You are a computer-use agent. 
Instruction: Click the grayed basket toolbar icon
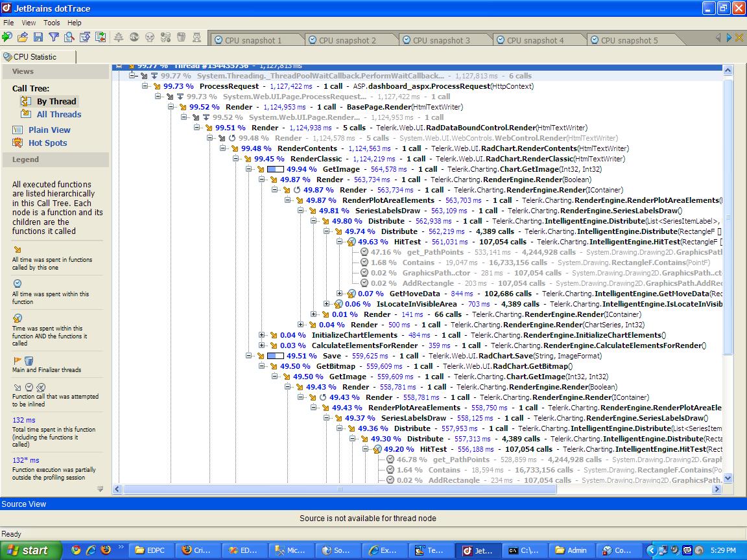pos(181,37)
